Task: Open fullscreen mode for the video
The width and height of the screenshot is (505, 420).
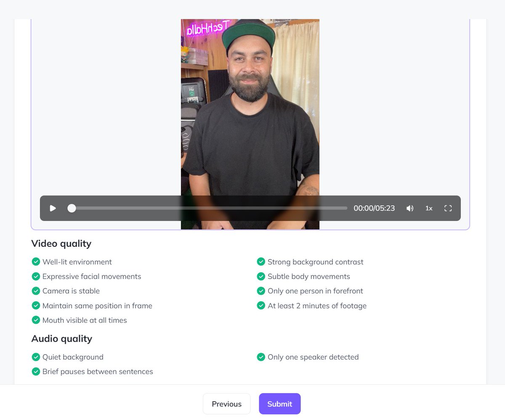Action: (x=448, y=208)
